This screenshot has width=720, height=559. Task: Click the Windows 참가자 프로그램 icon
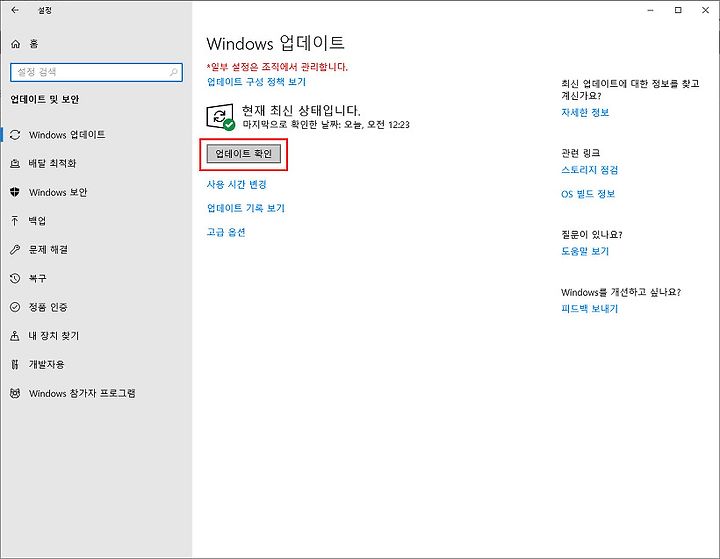15,393
